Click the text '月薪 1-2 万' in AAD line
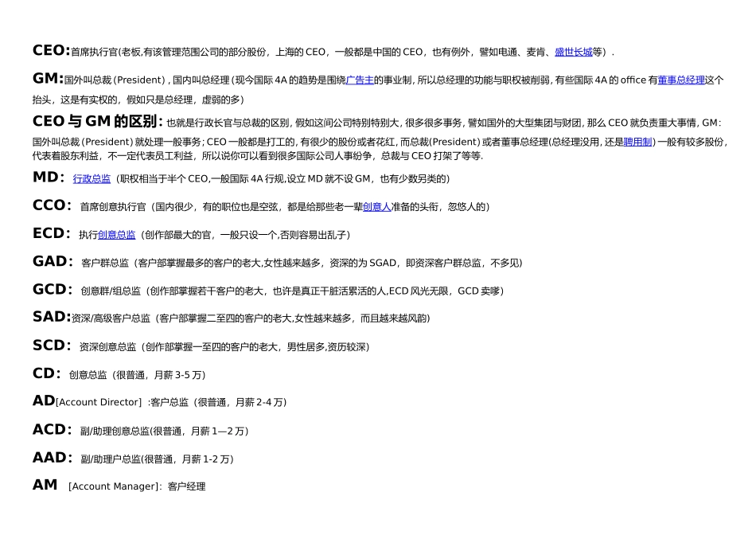The image size is (756, 535). [205, 459]
